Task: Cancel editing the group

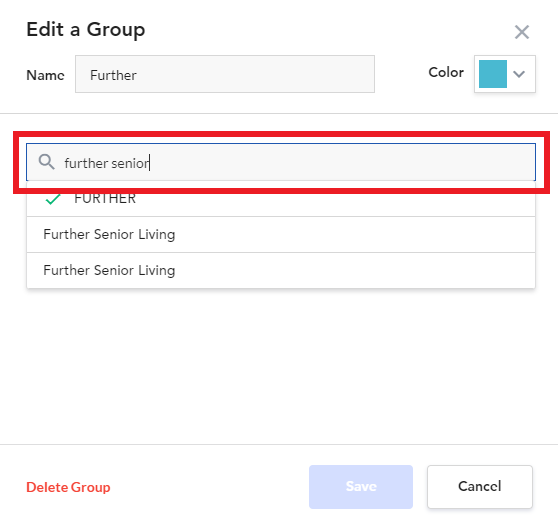Action: point(480,487)
